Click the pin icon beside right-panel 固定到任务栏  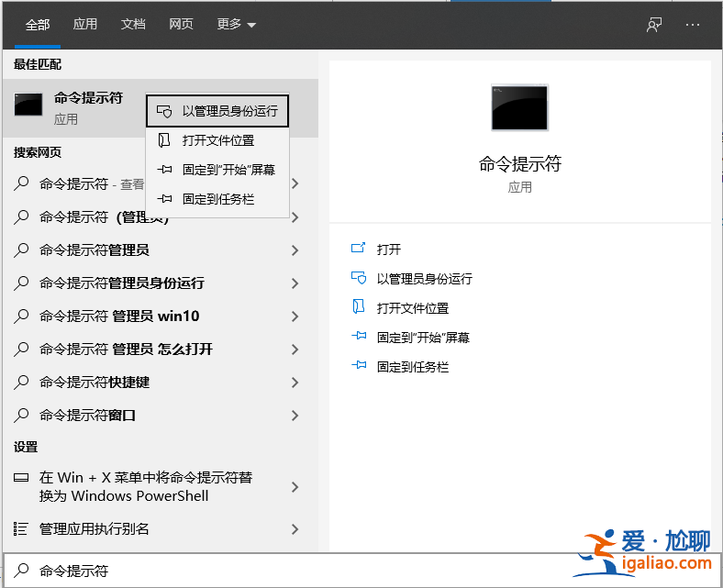359,365
